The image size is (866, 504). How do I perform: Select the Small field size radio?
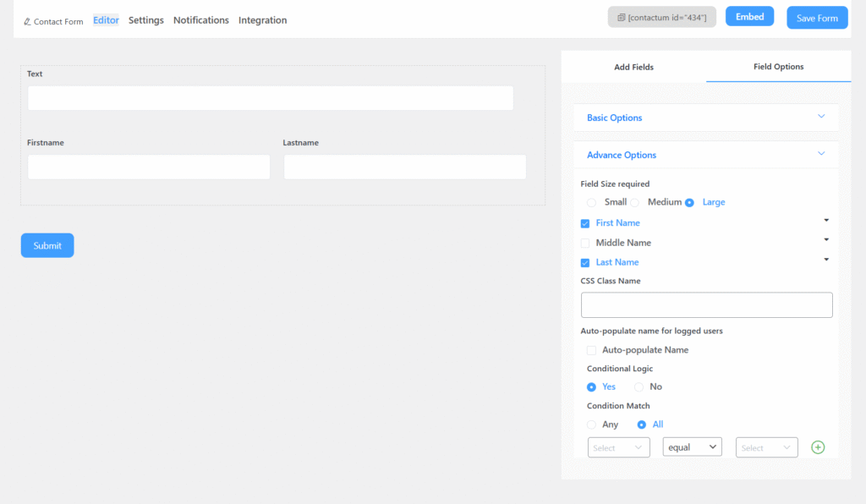tap(591, 202)
